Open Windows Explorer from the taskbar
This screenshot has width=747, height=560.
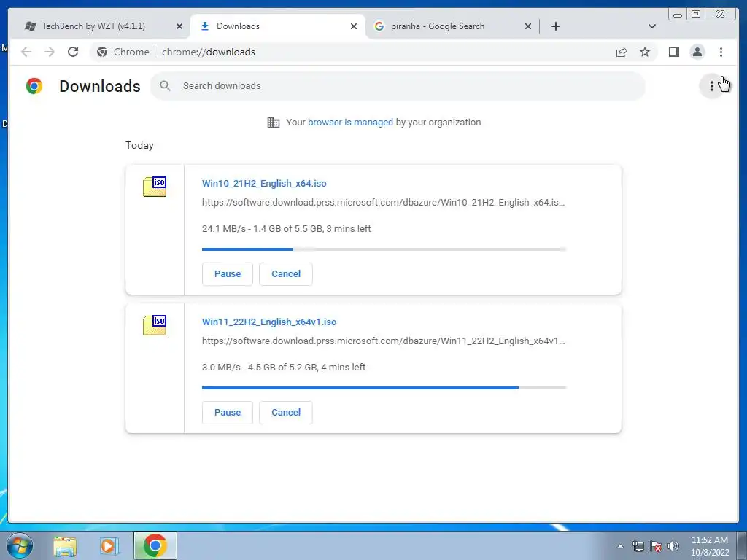[x=65, y=545]
